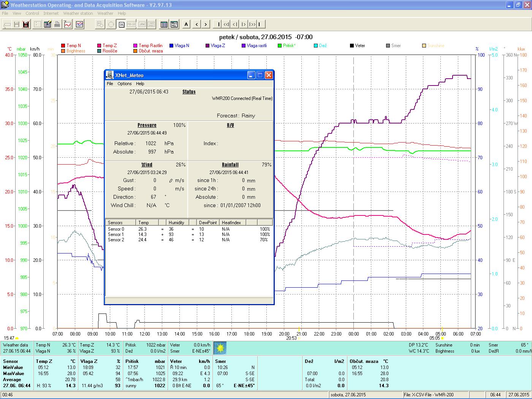
Task: Click the sunny weather icon in the status panel
Action: point(220,348)
